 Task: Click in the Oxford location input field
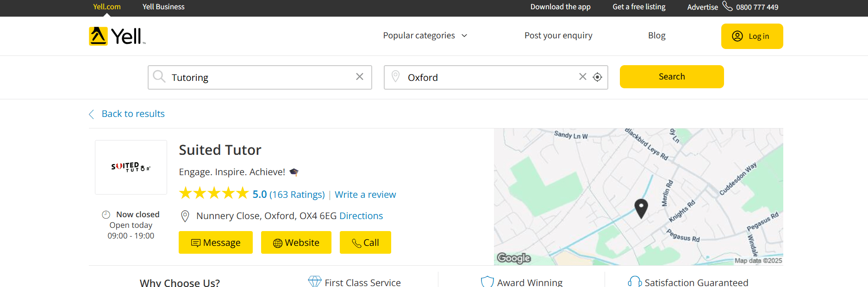point(486,78)
